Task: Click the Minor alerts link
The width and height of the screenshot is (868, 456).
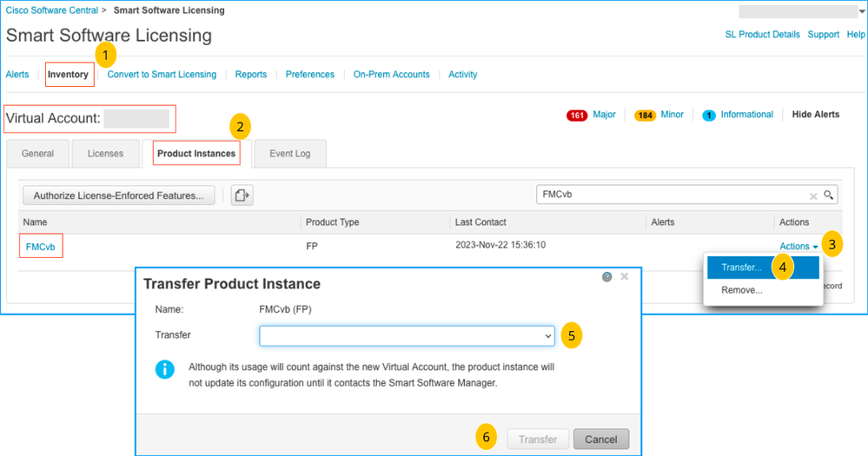Action: 672,114
